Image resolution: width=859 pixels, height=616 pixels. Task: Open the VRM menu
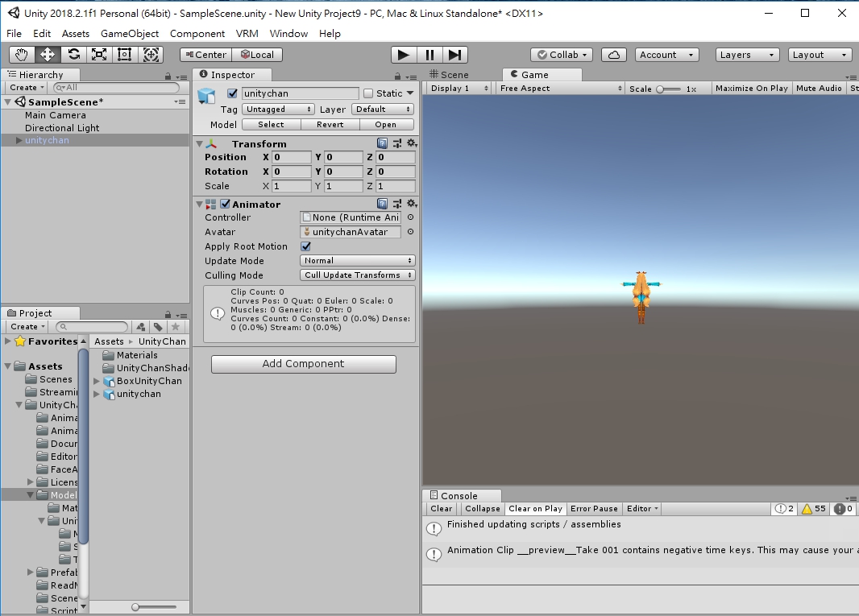point(247,33)
